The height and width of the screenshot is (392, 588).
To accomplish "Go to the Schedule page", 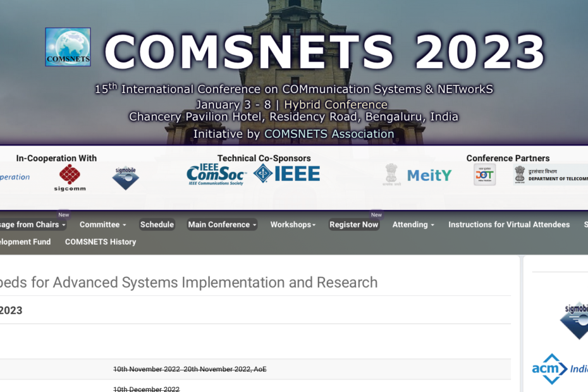I will 157,224.
